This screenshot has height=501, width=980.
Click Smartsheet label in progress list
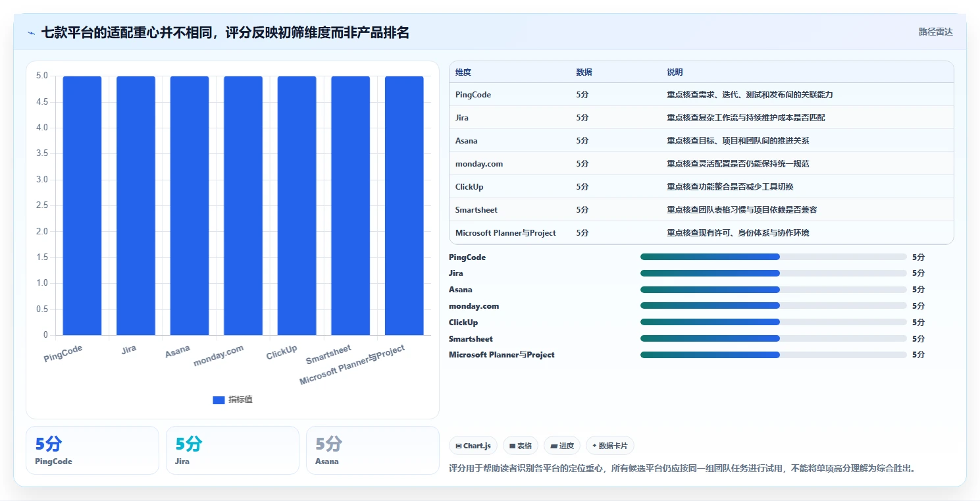click(x=471, y=339)
